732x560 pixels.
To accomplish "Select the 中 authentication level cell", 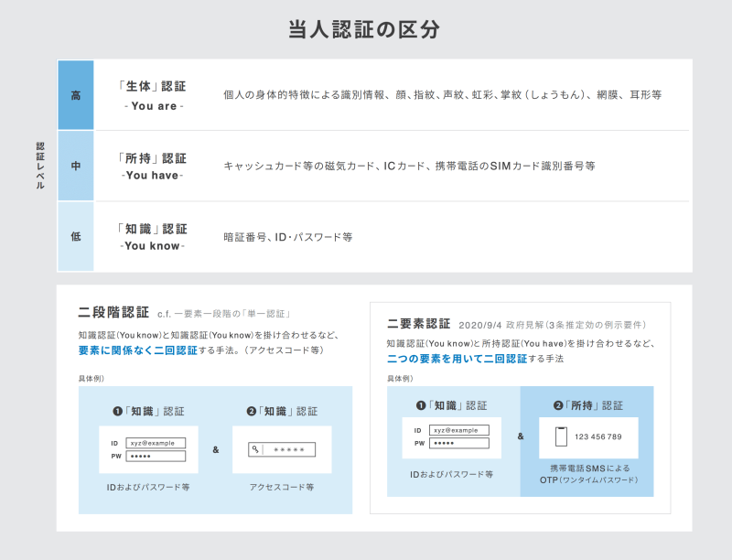I will tap(76, 166).
